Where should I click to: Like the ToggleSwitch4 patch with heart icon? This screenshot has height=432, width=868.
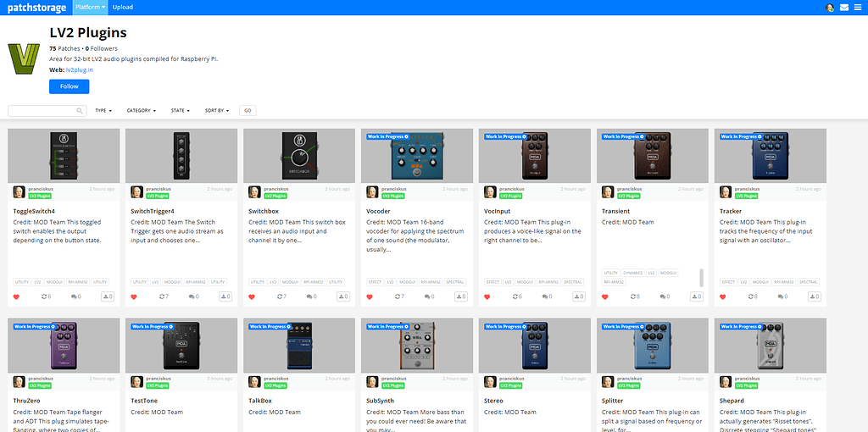(x=16, y=296)
